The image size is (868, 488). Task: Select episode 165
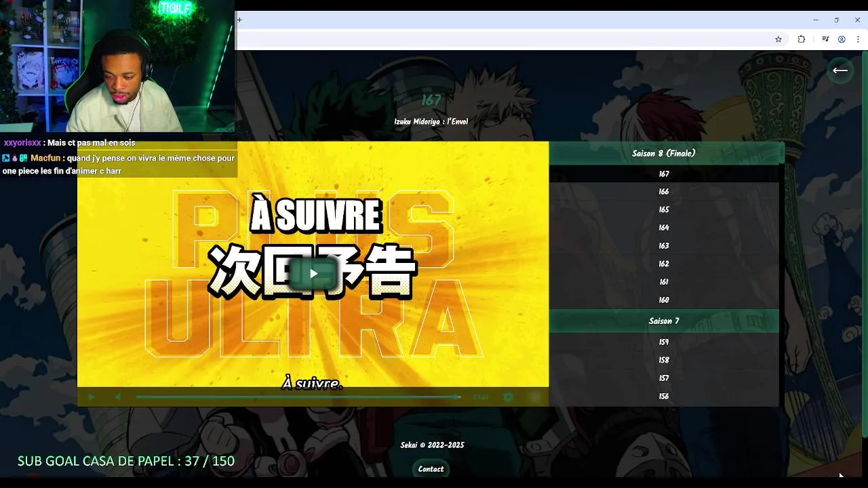click(x=664, y=210)
